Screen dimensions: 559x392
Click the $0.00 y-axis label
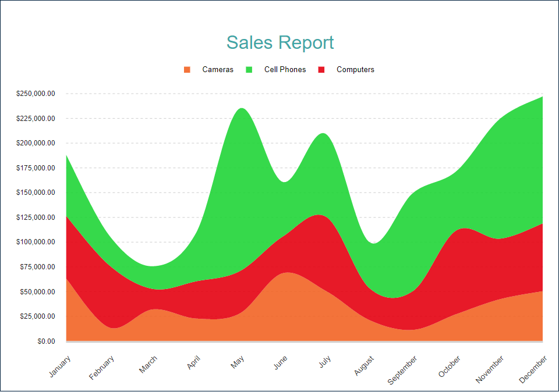(45, 341)
